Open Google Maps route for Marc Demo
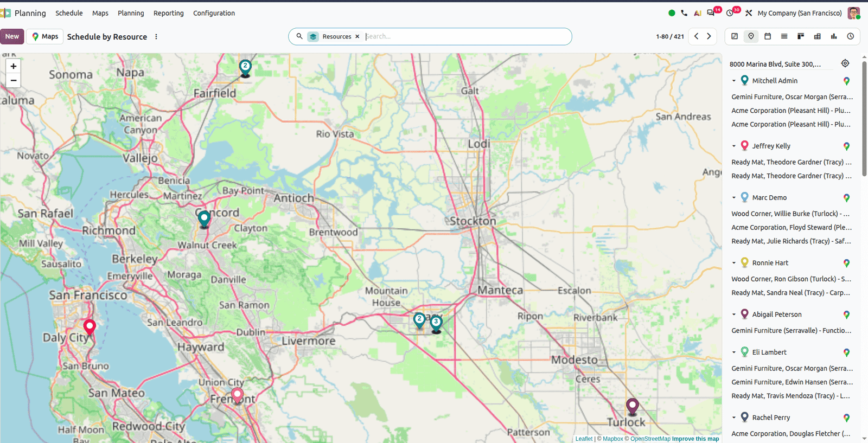The width and height of the screenshot is (868, 443). coord(846,198)
